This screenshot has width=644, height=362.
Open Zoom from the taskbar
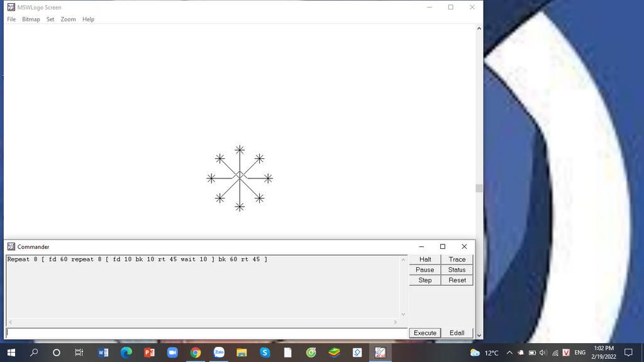click(x=172, y=353)
